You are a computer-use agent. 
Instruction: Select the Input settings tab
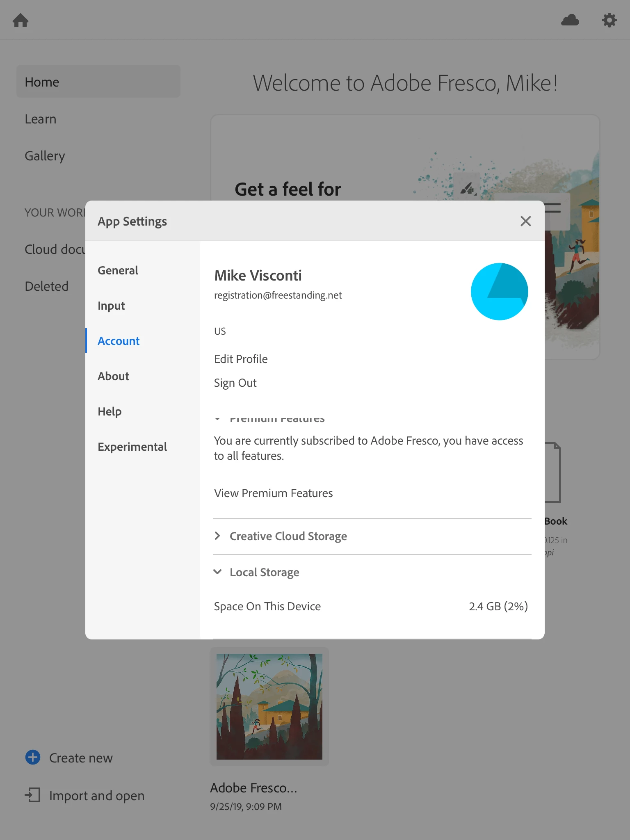point(111,306)
